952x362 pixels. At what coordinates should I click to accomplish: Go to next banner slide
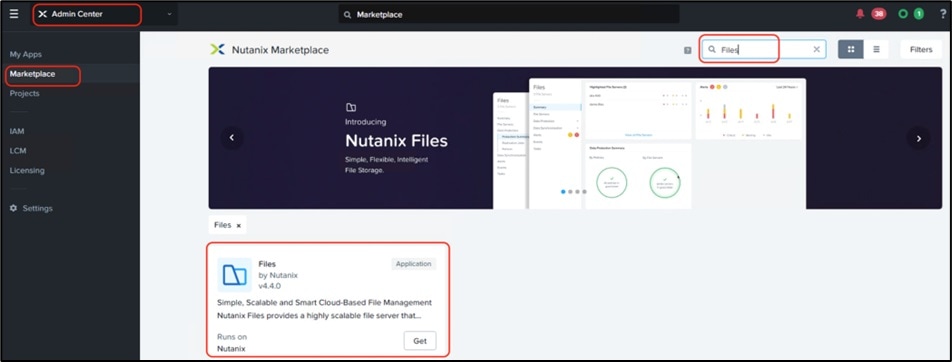pyautogui.click(x=919, y=138)
